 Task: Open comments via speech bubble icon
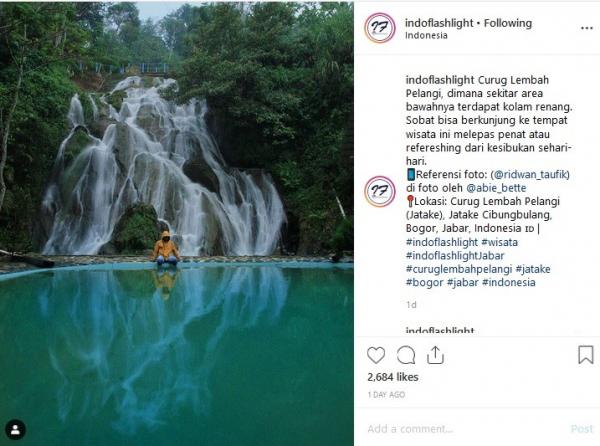click(x=406, y=355)
